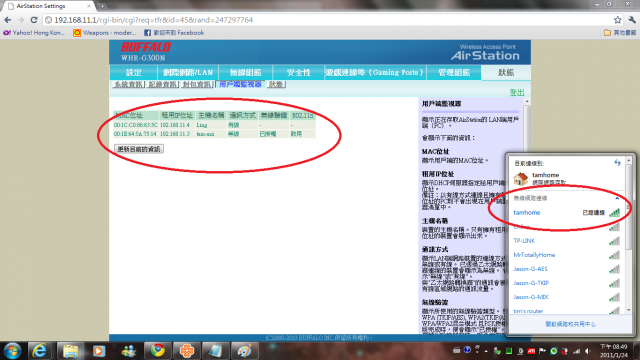Click the address bar URL field
Viewport: 640px width, 360px height.
pyautogui.click(x=327, y=20)
